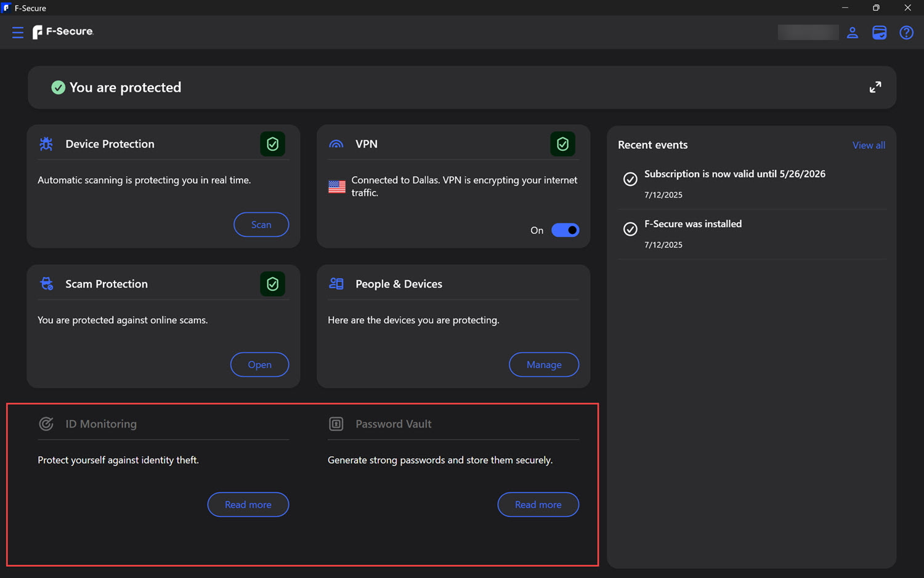Click the Scam Protection card title
924x578 pixels.
[107, 284]
